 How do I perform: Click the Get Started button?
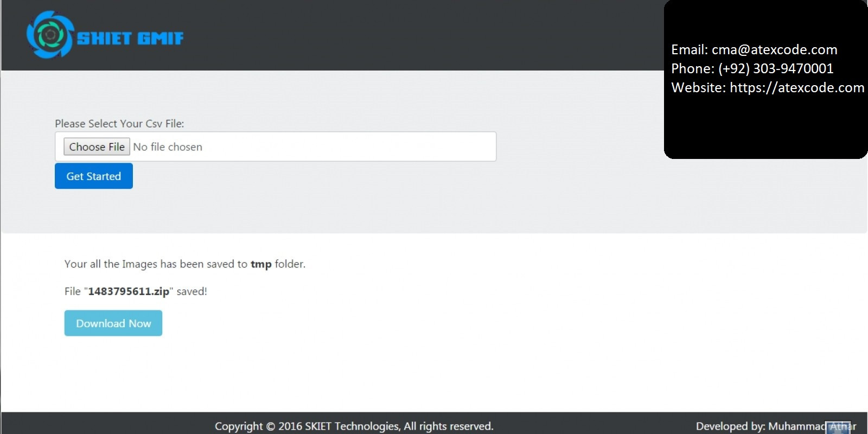(x=94, y=176)
